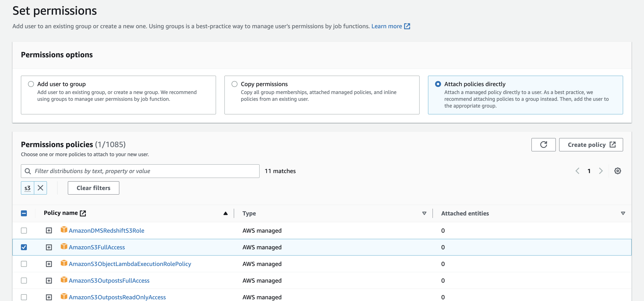This screenshot has width=644, height=301.
Task: Click the Learn more external link icon
Action: pyautogui.click(x=407, y=26)
